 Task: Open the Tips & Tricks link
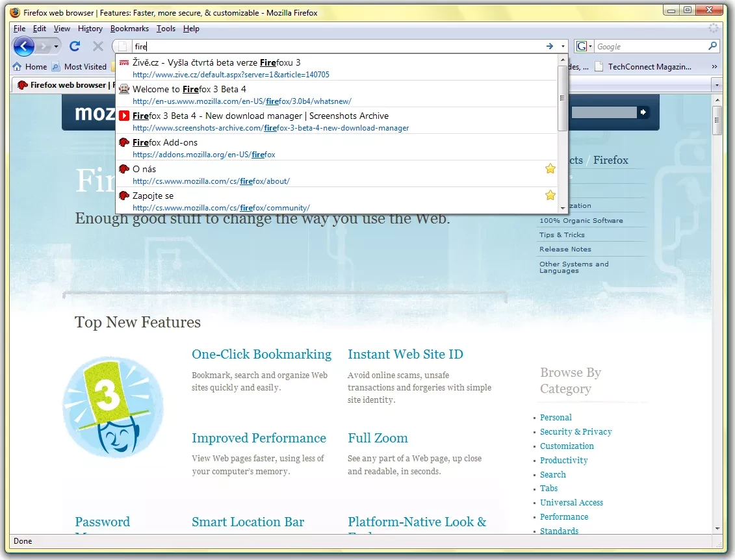[561, 235]
